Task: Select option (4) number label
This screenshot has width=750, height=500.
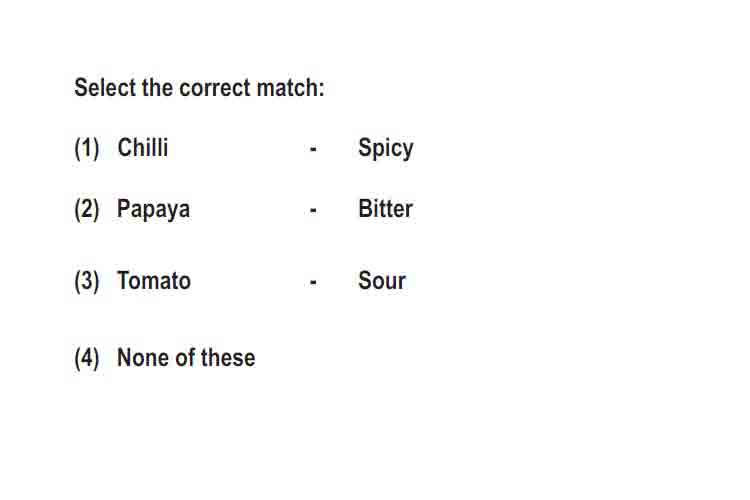Action: (87, 358)
